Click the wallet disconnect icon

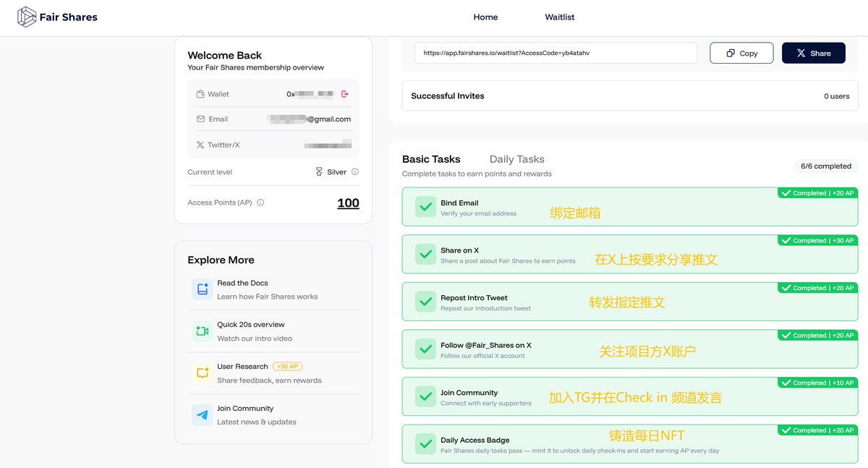point(344,94)
